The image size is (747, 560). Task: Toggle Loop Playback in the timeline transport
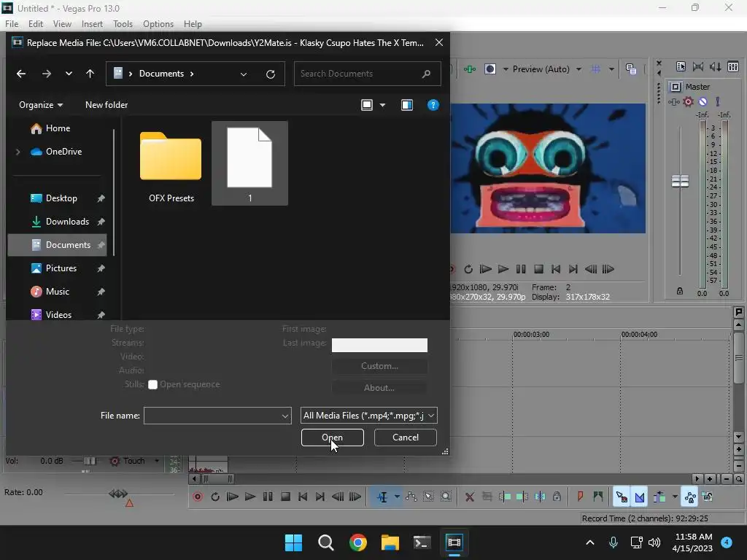pyautogui.click(x=215, y=497)
